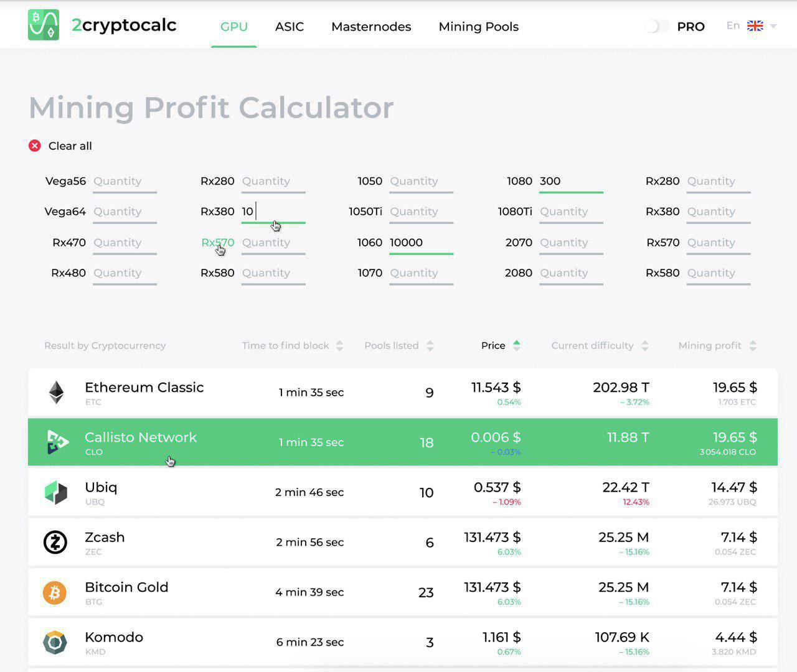Click Ethereum Classic profit 19.65 $
This screenshot has height=672, width=797.
click(735, 387)
